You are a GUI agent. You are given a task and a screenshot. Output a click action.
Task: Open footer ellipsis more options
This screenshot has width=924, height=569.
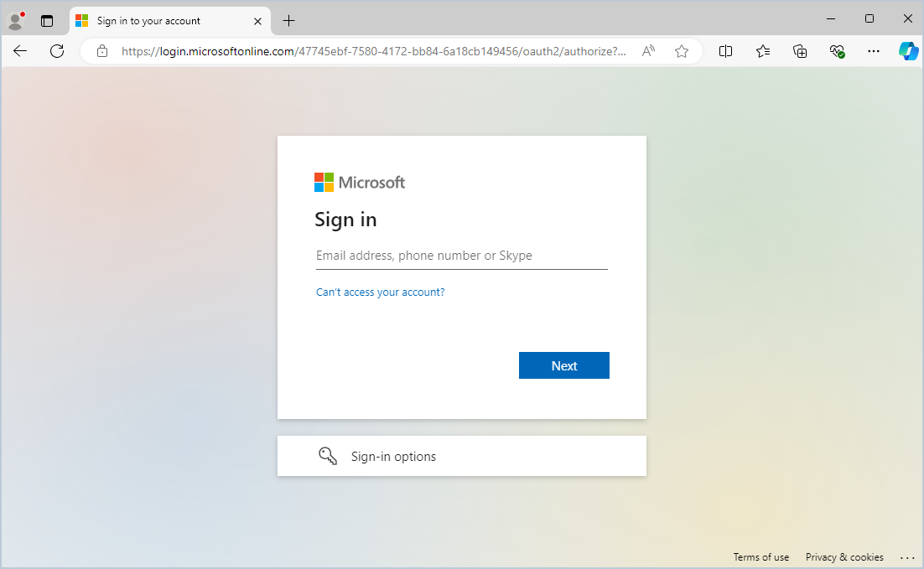point(907,557)
